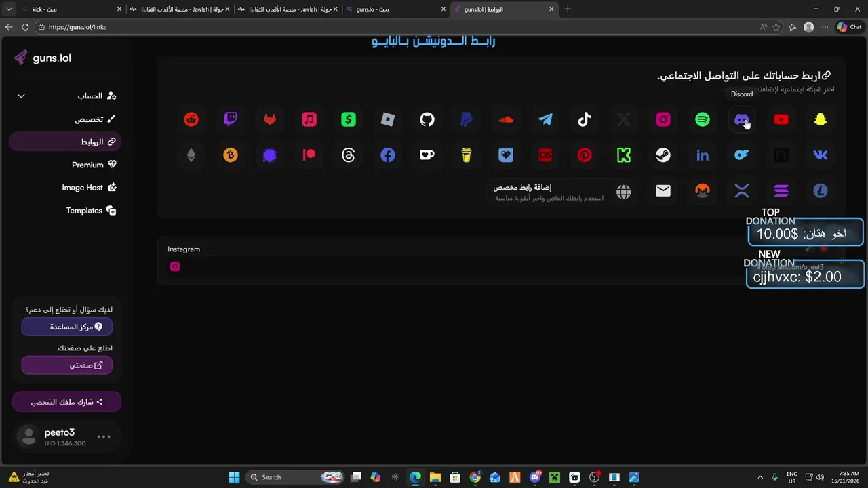Select the Snapchat ghost icon
Image resolution: width=868 pixels, height=488 pixels.
click(x=821, y=120)
